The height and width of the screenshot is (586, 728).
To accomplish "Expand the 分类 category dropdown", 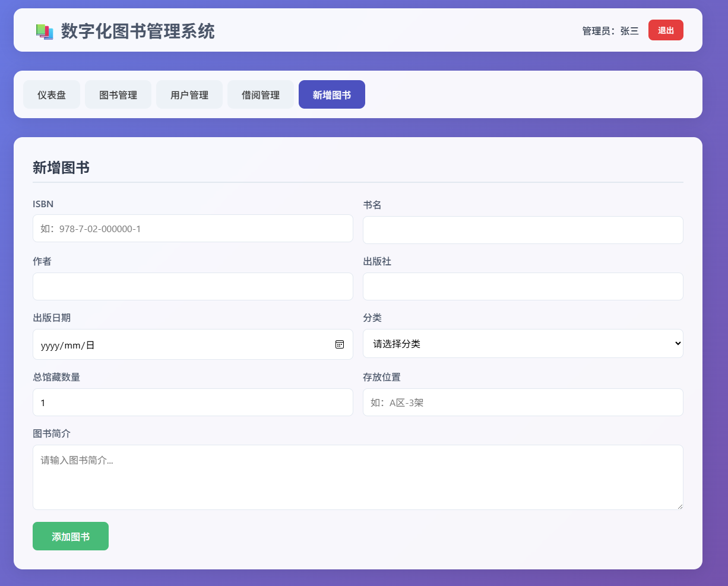I will (x=523, y=344).
